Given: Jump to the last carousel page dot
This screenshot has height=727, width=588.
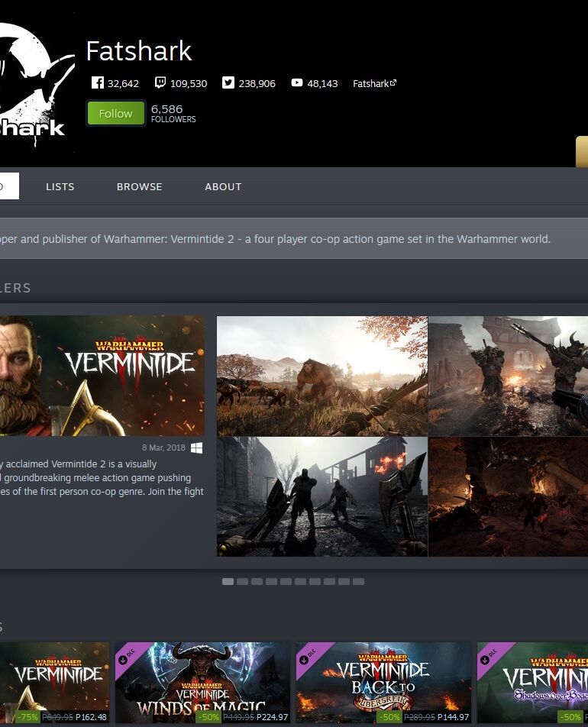Looking at the screenshot, I should point(358,581).
